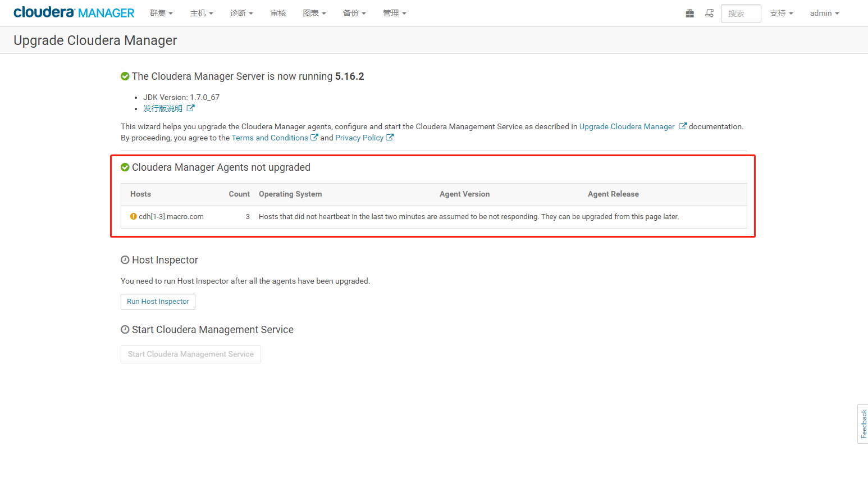Click the Upgrade Cloudera Manager page title

click(x=95, y=40)
